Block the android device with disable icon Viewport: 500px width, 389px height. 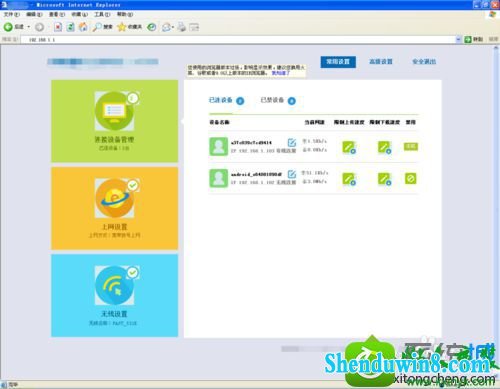[411, 179]
